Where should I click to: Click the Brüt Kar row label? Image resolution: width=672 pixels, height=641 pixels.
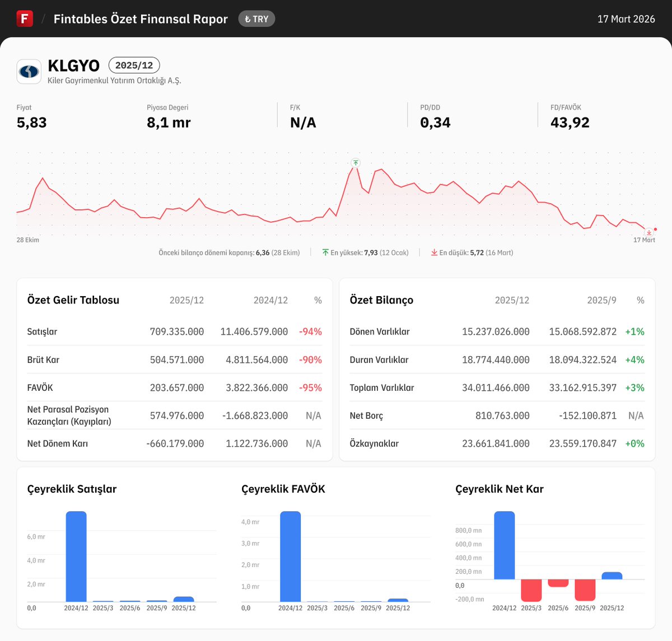point(43,359)
